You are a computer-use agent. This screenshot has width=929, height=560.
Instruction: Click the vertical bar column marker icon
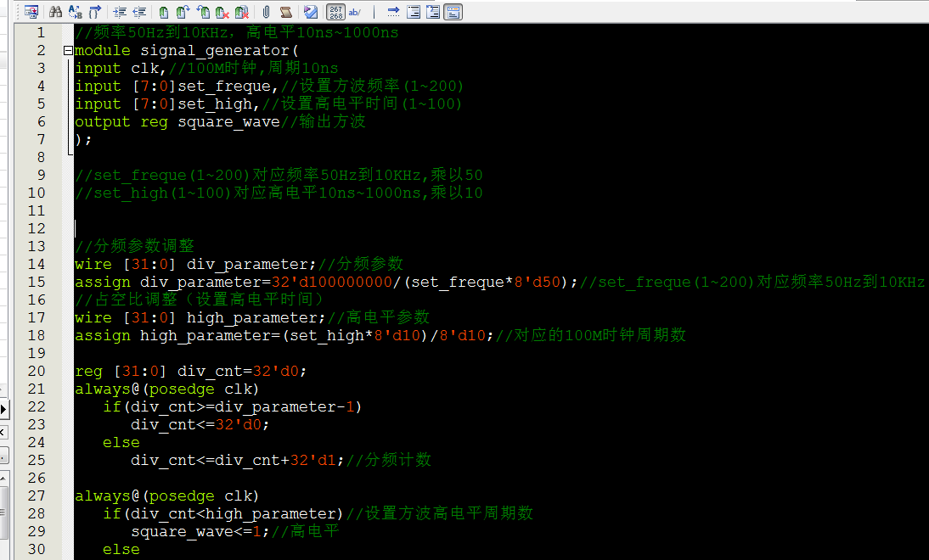(374, 11)
